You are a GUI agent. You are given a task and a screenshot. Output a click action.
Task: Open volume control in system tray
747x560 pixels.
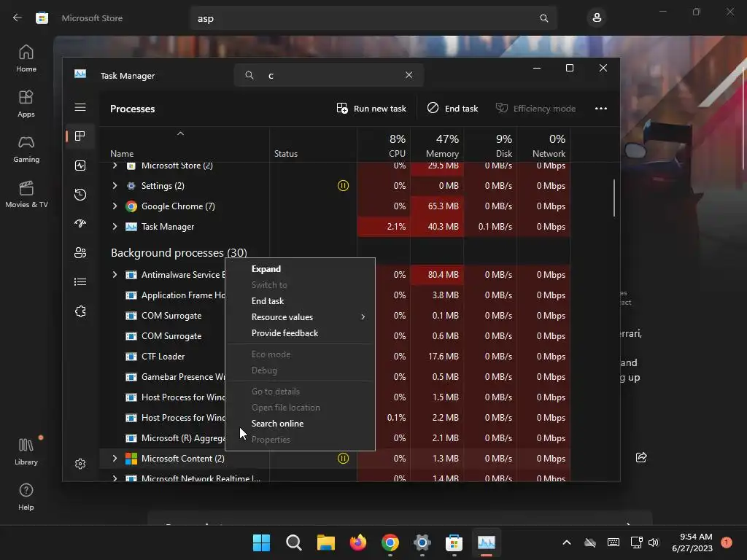coord(654,542)
